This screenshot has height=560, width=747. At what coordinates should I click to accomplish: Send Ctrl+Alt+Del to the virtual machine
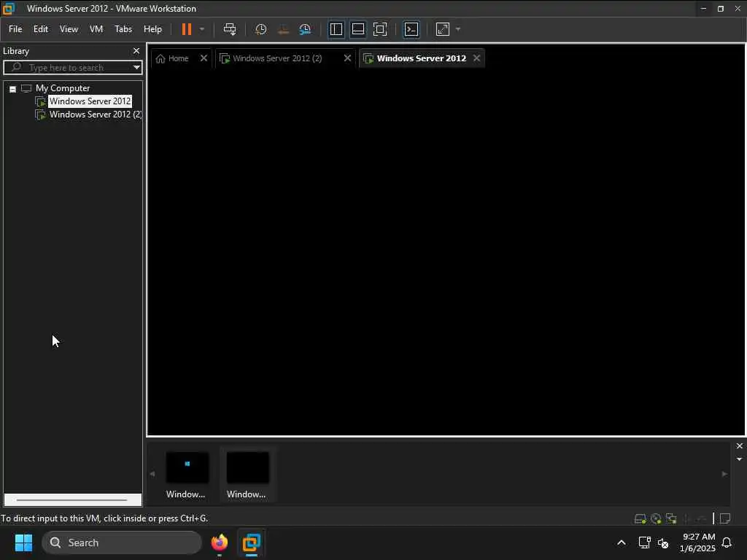230,29
